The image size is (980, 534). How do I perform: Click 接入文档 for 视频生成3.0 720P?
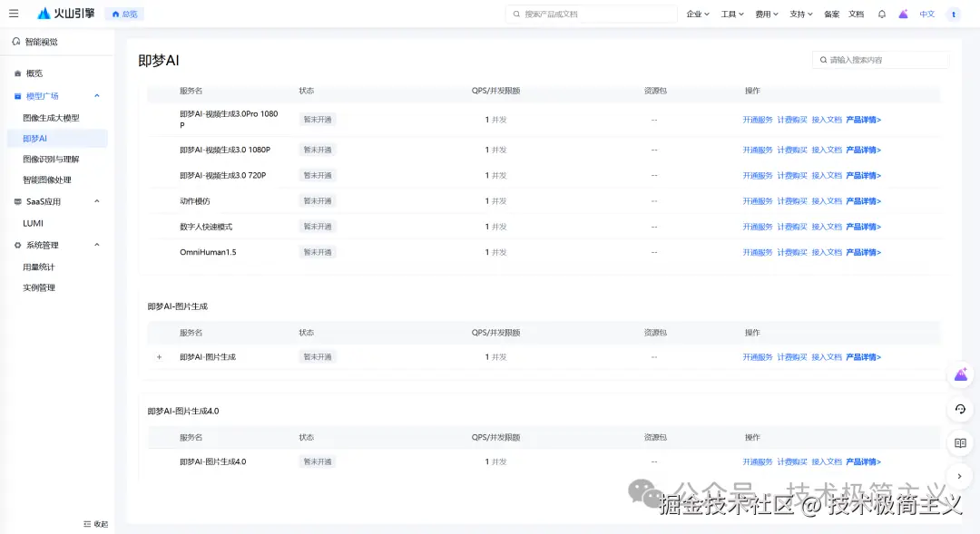click(x=827, y=176)
